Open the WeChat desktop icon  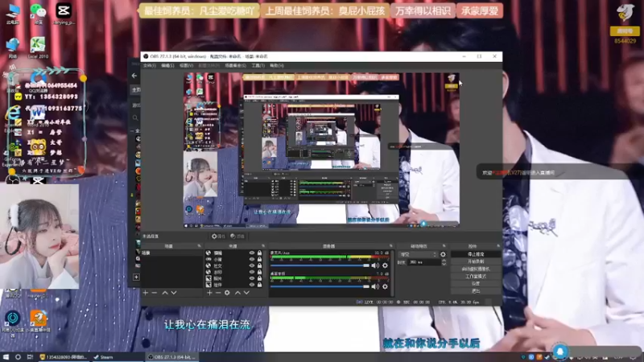pyautogui.click(x=38, y=13)
